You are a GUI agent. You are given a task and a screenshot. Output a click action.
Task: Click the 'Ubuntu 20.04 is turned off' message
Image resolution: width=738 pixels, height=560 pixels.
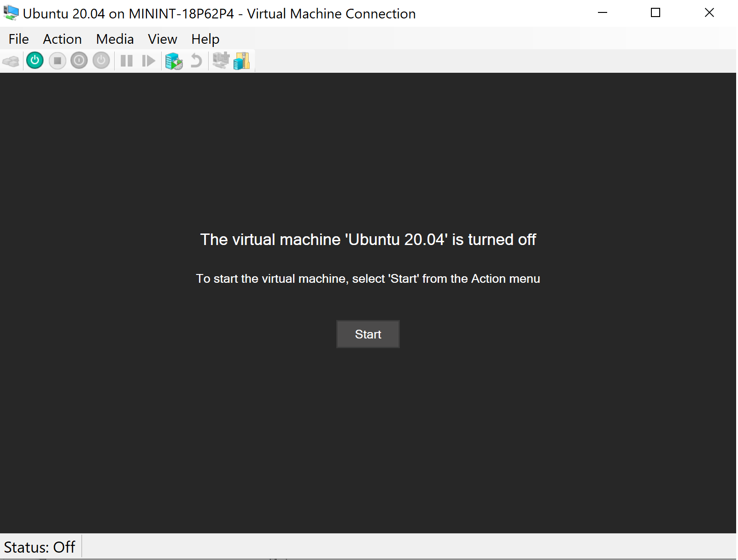[x=368, y=239]
